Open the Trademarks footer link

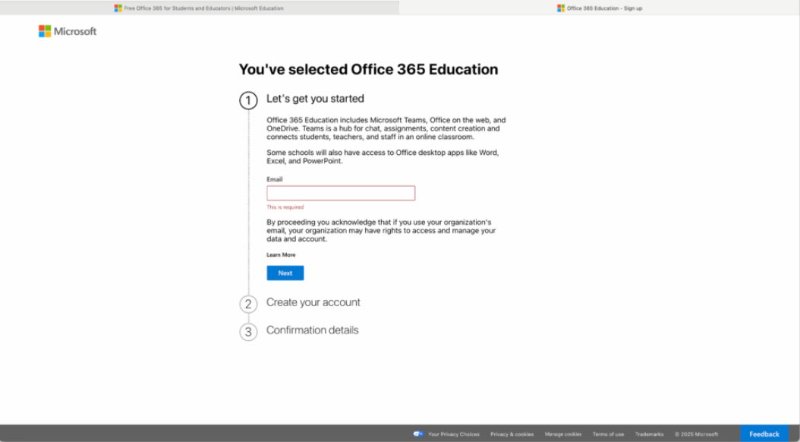[649, 434]
